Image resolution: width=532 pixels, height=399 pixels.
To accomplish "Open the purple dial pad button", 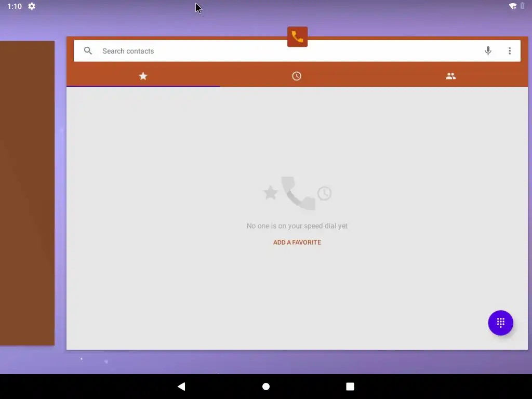I will [x=500, y=323].
